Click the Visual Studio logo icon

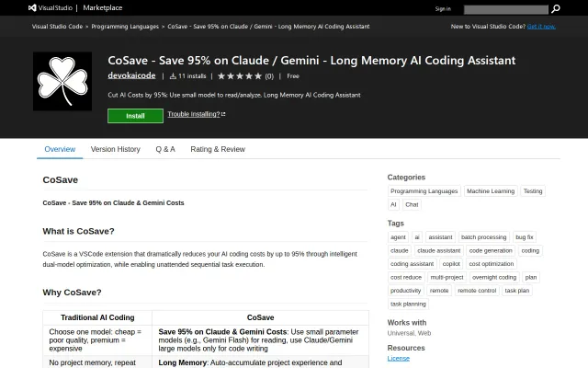pyautogui.click(x=32, y=7)
